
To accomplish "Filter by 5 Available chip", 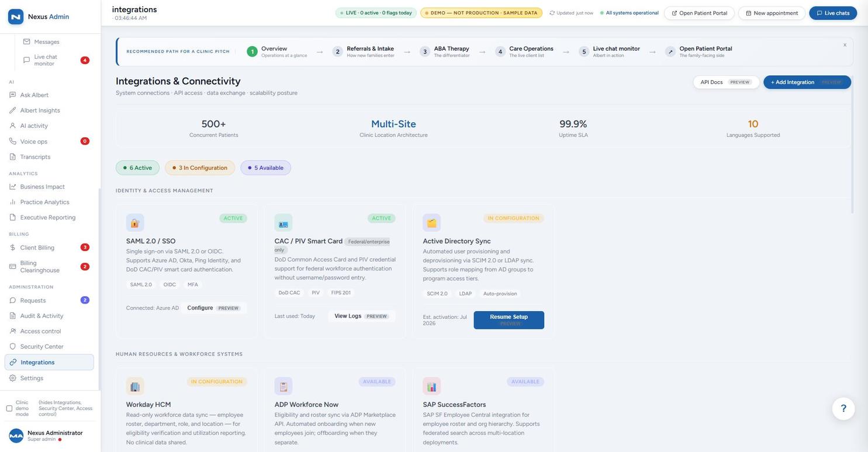I will (x=265, y=168).
